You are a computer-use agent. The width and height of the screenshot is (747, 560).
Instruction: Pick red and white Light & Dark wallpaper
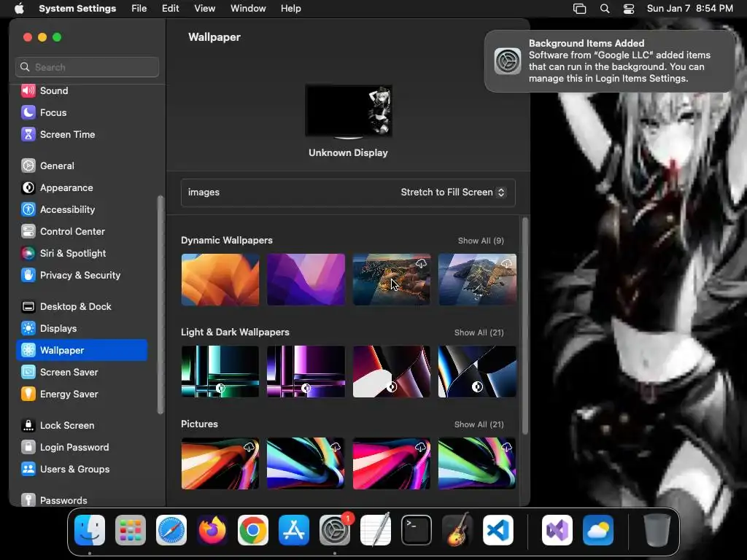(392, 371)
